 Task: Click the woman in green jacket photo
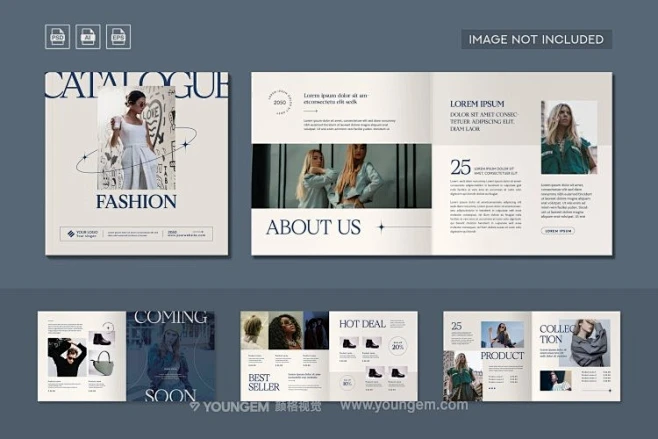pos(568,137)
